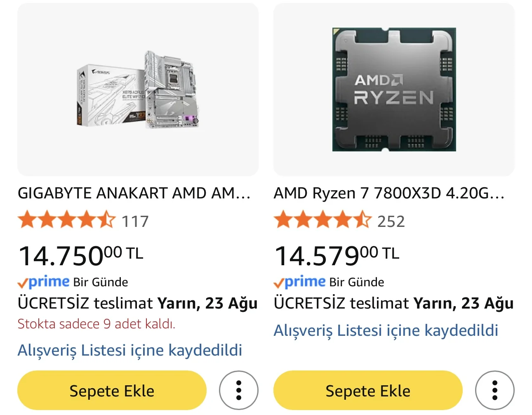Open more options menu for AMD Ryzen 7

(495, 390)
